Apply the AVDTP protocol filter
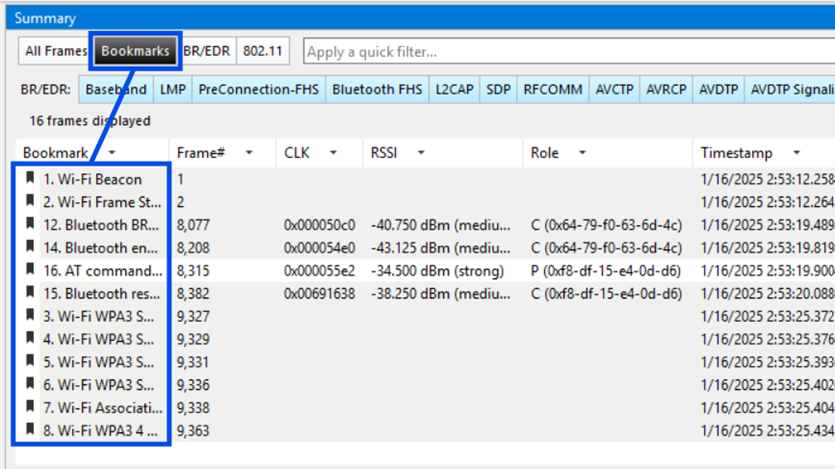This screenshot has width=835, height=469. pyautogui.click(x=718, y=89)
